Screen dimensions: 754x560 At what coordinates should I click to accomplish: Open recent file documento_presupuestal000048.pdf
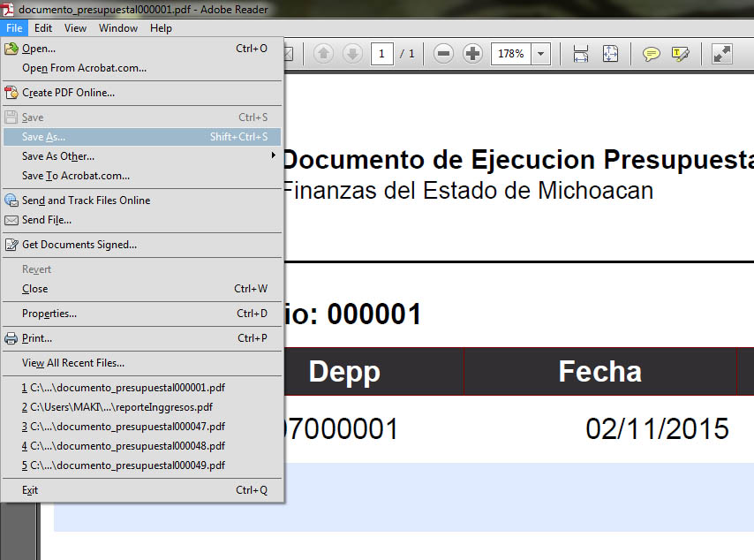tap(142, 446)
